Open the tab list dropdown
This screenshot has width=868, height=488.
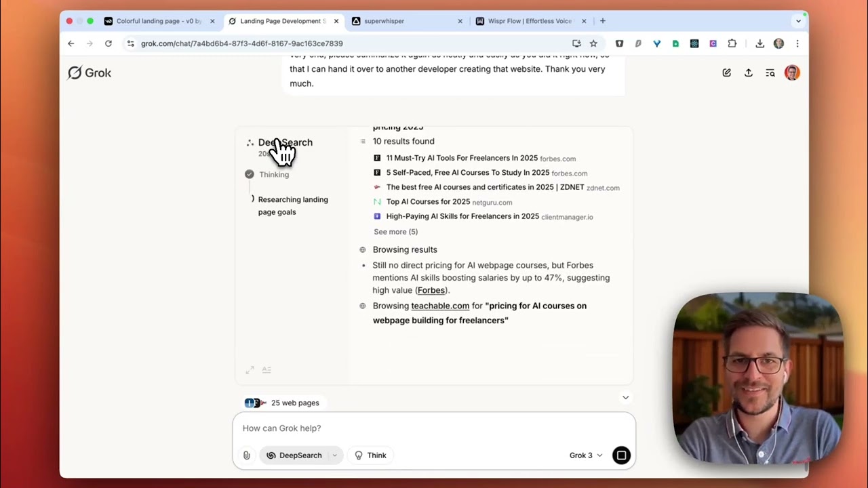click(x=798, y=21)
